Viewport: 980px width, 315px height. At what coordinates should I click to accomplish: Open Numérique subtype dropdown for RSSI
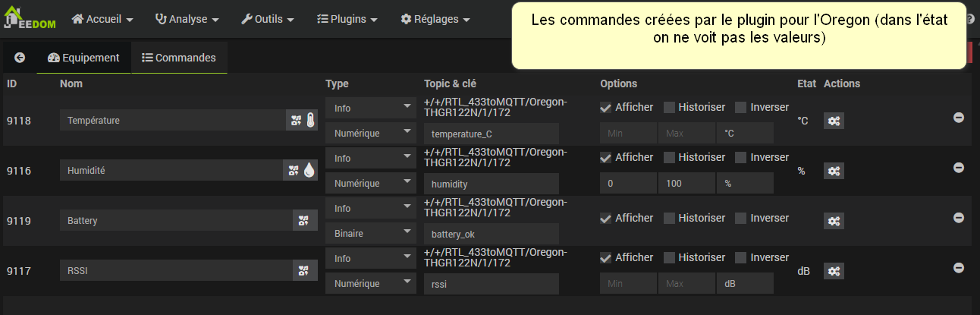(x=371, y=284)
